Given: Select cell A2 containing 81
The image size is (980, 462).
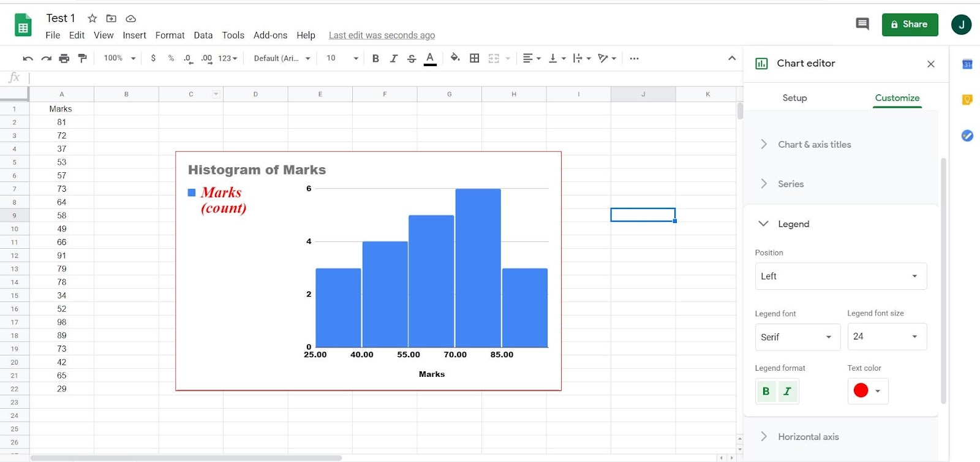Looking at the screenshot, I should click(x=62, y=123).
